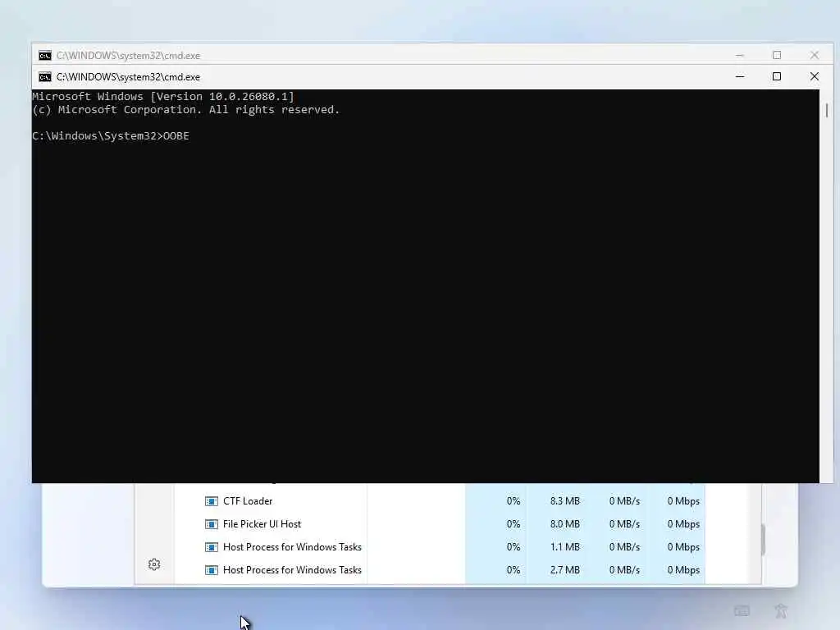The height and width of the screenshot is (630, 840).
Task: Click icon of Host Process row using 2.7 MB
Action: [x=212, y=570]
